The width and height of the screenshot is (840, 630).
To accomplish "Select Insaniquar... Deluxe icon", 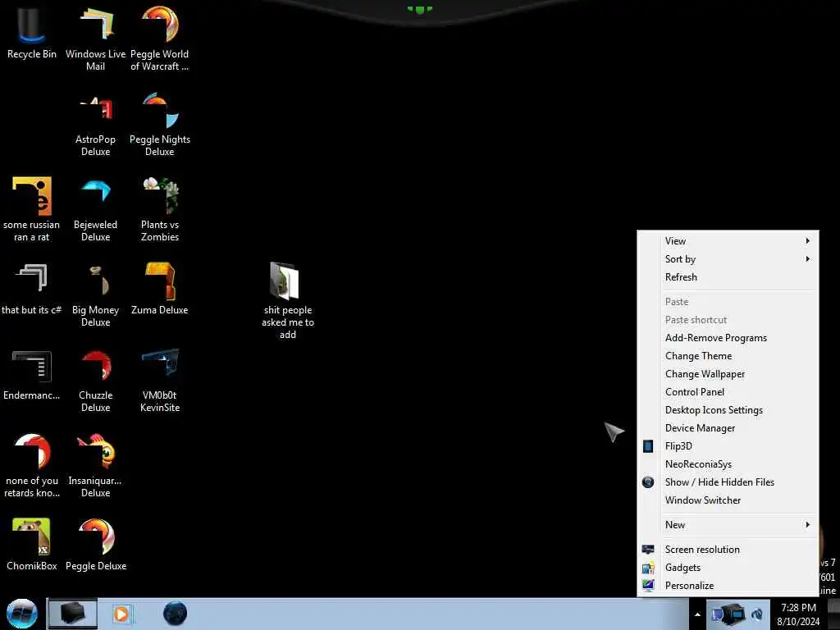I will point(95,466).
